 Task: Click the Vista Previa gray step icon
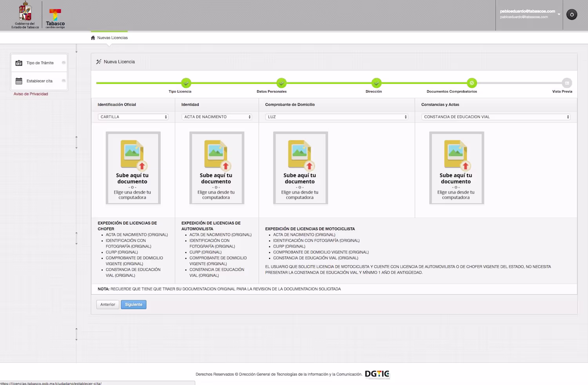click(567, 83)
